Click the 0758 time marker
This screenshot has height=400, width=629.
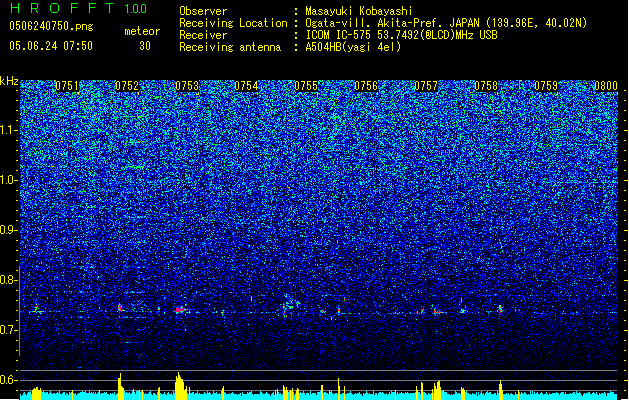[x=486, y=86]
